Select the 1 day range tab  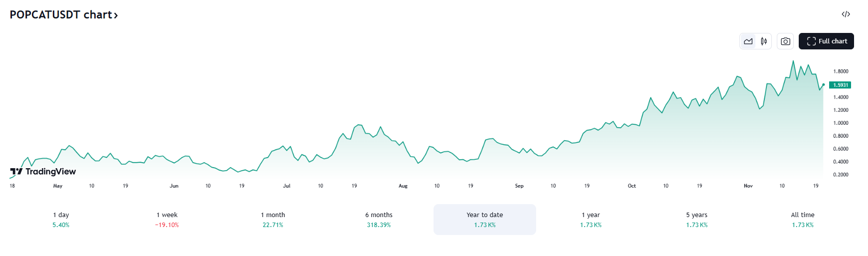(61, 220)
